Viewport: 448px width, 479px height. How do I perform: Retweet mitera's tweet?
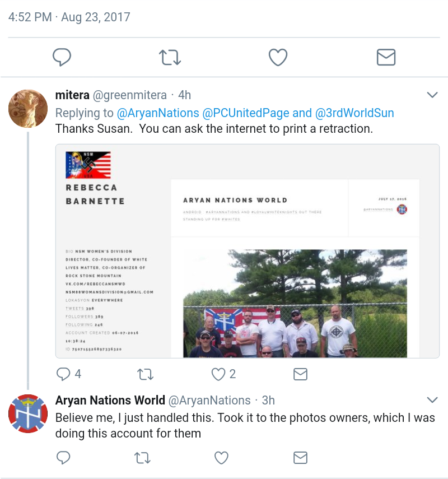point(145,374)
